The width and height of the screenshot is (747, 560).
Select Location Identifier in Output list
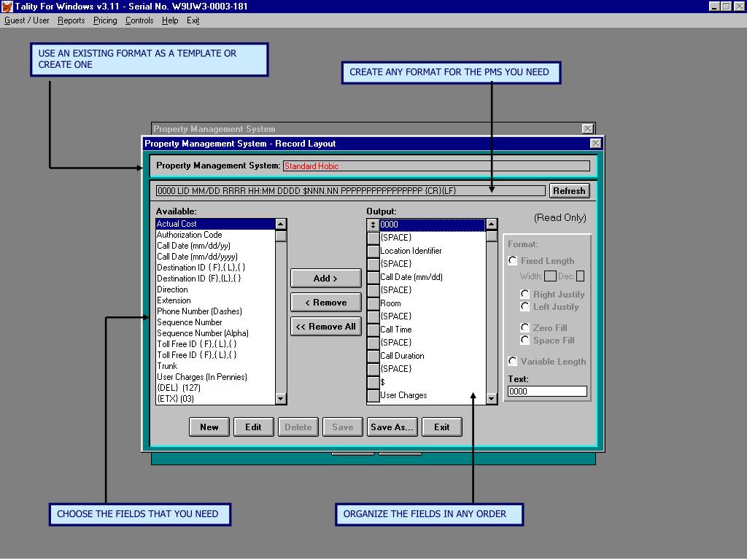tap(432, 251)
